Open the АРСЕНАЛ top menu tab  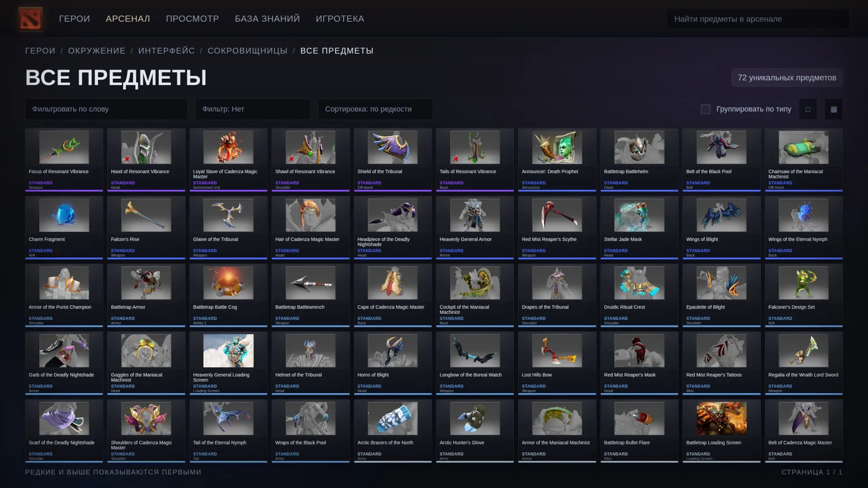click(x=128, y=19)
